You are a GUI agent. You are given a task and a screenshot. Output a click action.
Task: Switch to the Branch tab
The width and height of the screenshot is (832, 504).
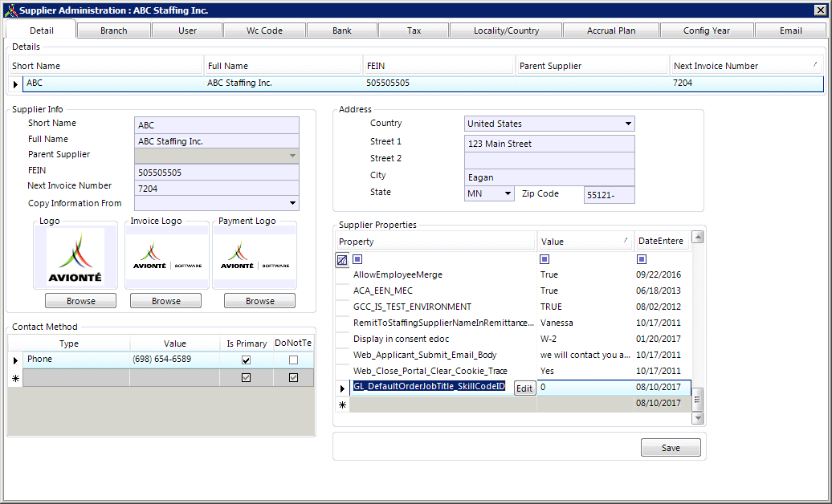[114, 30]
